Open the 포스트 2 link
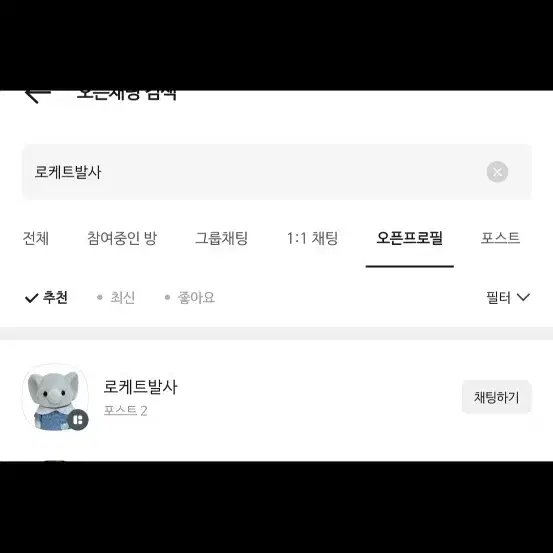 [x=126, y=411]
